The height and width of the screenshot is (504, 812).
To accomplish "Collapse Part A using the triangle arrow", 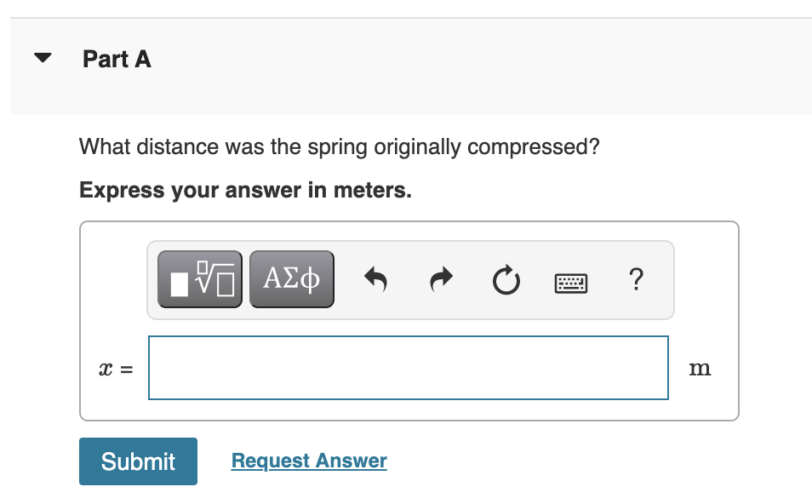I will tap(43, 58).
